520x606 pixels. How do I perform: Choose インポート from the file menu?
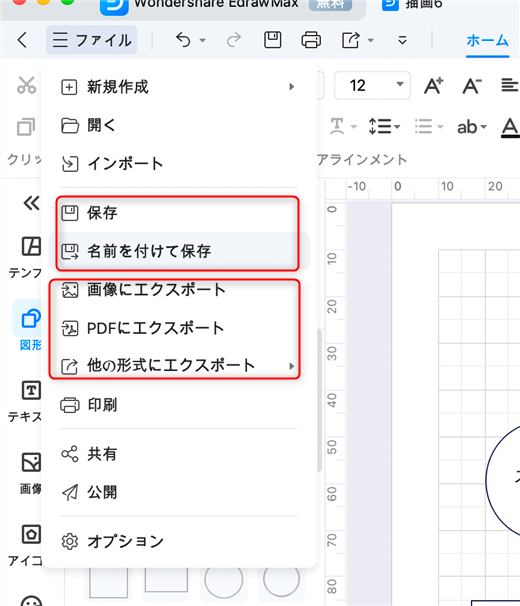178,164
